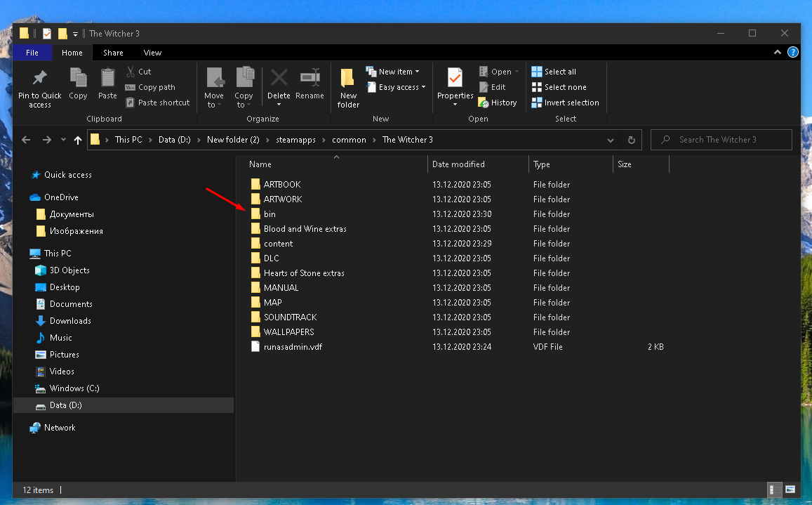Switch to details view icon in status bar
The image size is (812, 505).
[x=774, y=490]
